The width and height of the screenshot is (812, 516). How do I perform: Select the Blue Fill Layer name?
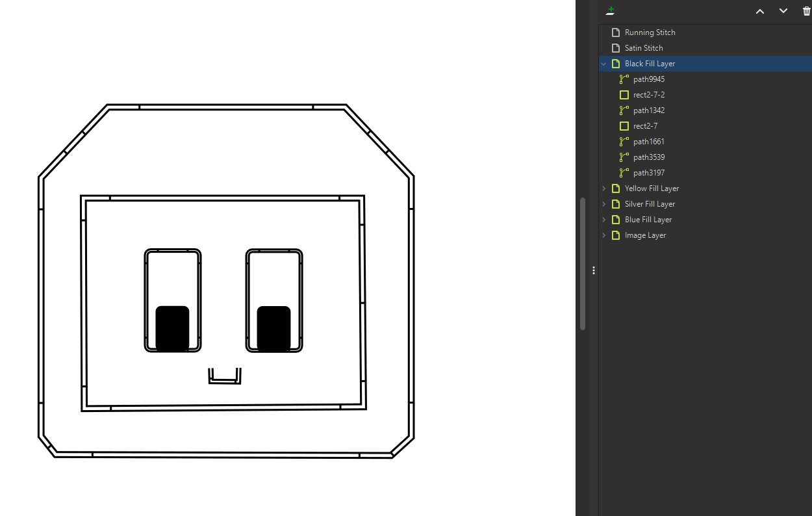[x=648, y=220]
